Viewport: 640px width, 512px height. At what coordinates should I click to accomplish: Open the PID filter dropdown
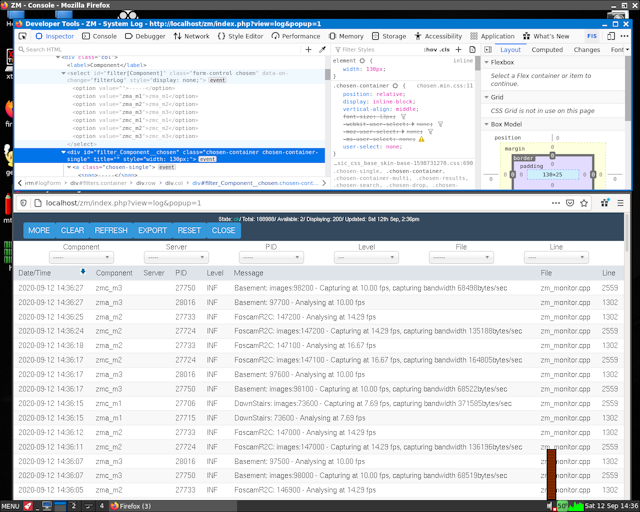(271, 258)
